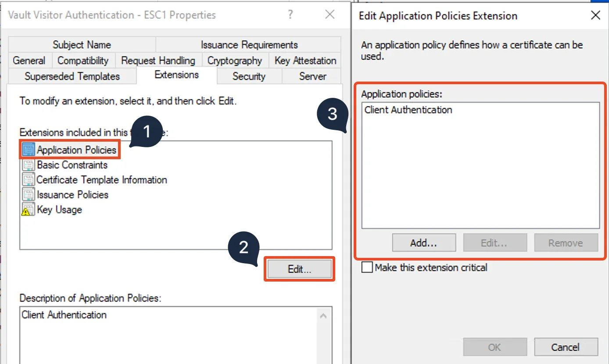Image resolution: width=609 pixels, height=364 pixels.
Task: Select the Basic Constraints list entry
Action: (x=72, y=165)
